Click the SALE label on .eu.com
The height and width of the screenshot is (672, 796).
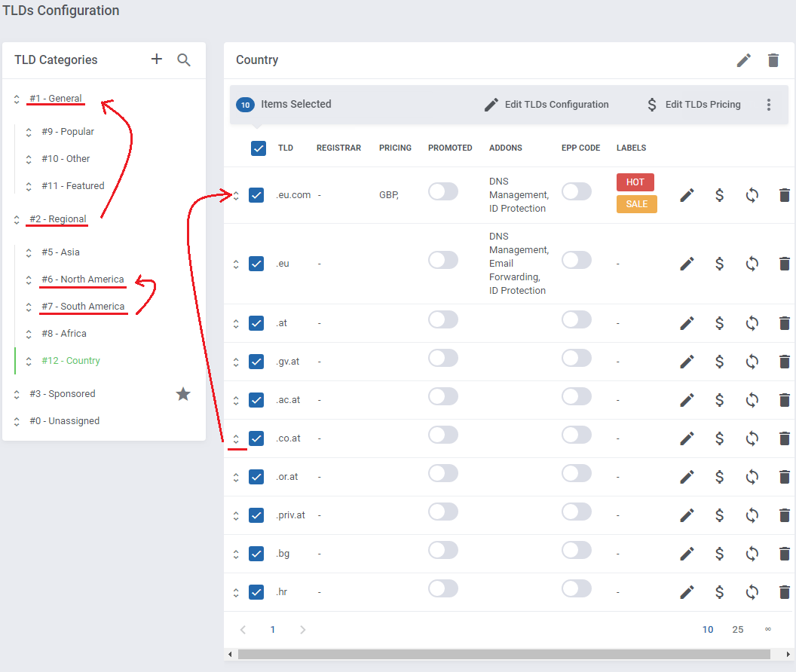(637, 204)
